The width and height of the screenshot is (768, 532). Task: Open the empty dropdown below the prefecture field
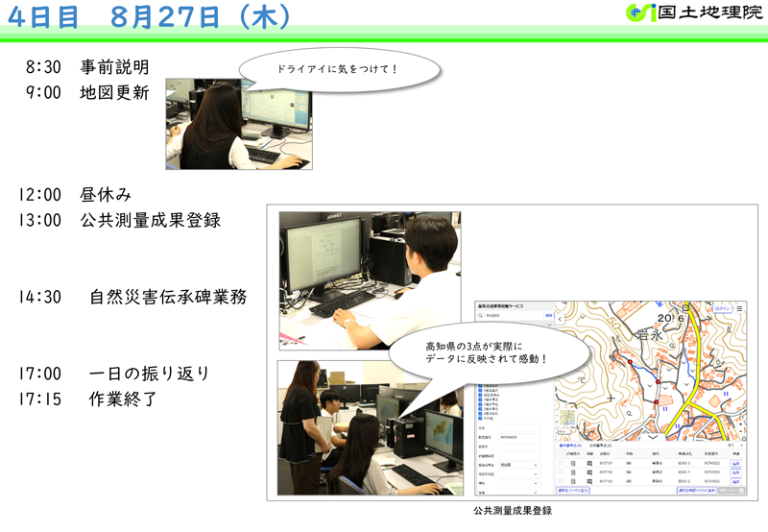[x=519, y=474]
